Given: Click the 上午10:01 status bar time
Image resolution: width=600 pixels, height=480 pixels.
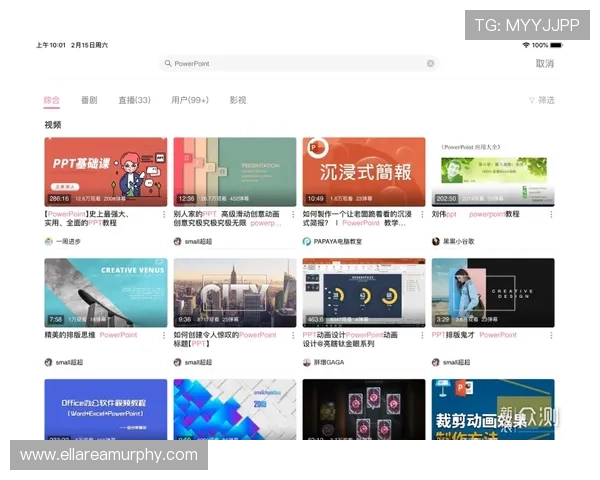Looking at the screenshot, I should coord(51,45).
